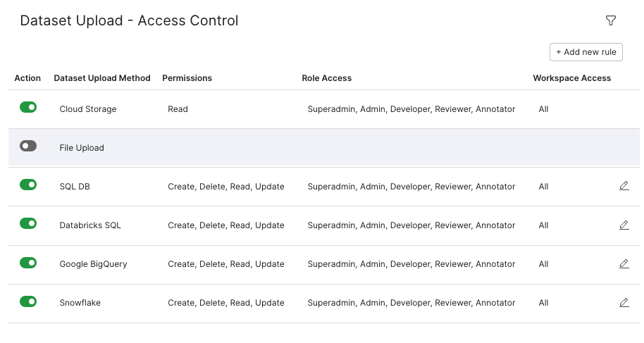Click the Add new rule button
644x343 pixels.
[586, 52]
